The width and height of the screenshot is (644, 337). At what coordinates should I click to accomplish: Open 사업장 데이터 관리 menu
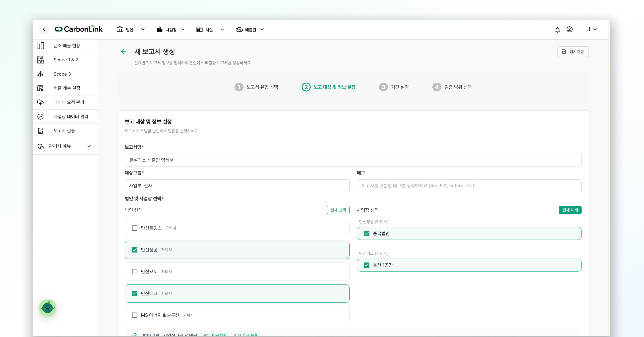[65, 117]
